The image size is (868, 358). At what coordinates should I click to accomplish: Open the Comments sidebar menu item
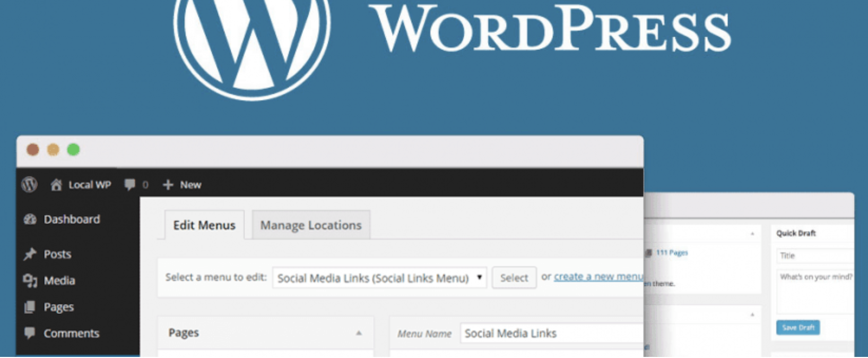coord(72,333)
